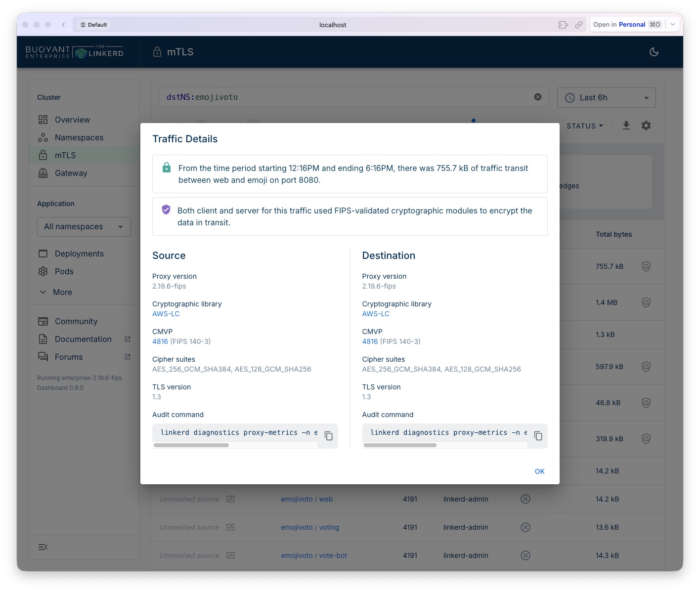The width and height of the screenshot is (700, 592).
Task: Go to Gateway in sidebar
Action: pos(71,173)
